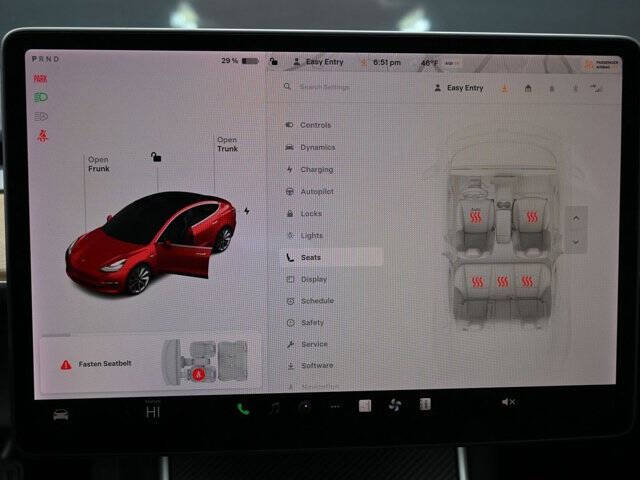Viewport: 640px width, 480px height.
Task: Tap the car icon in bottom bar
Action: coord(61,415)
